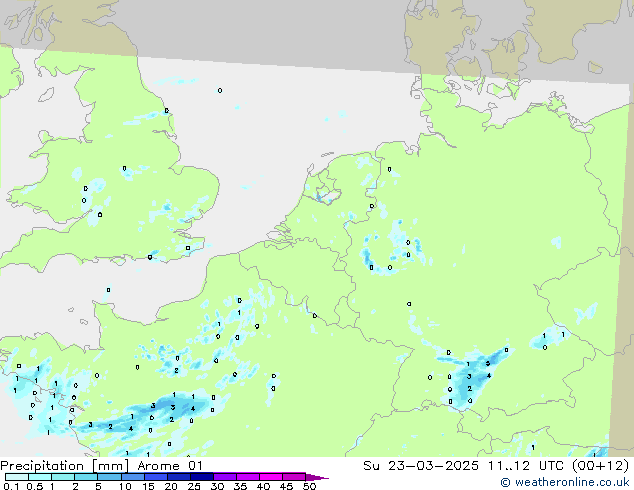Screen dimensions: 634x490
Task: Click the legend label '50'
Action: coord(309,486)
